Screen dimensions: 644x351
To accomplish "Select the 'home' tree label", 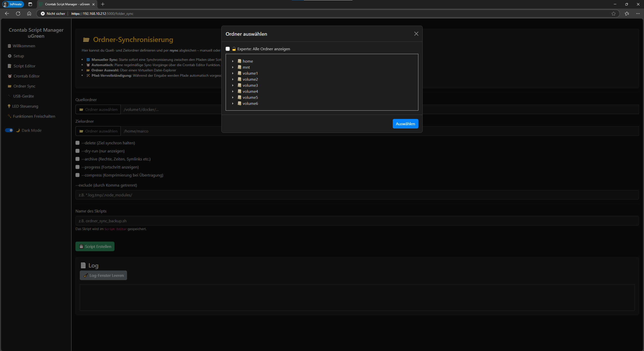I will click(248, 61).
